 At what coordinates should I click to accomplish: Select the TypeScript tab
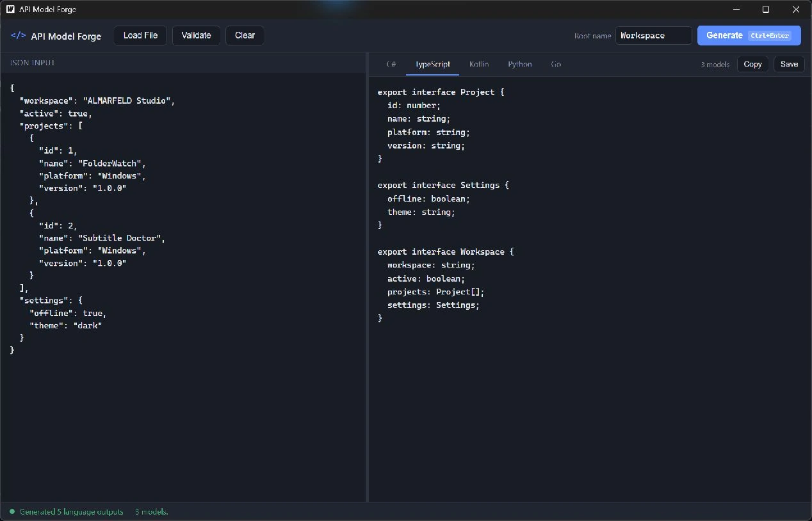click(x=432, y=64)
